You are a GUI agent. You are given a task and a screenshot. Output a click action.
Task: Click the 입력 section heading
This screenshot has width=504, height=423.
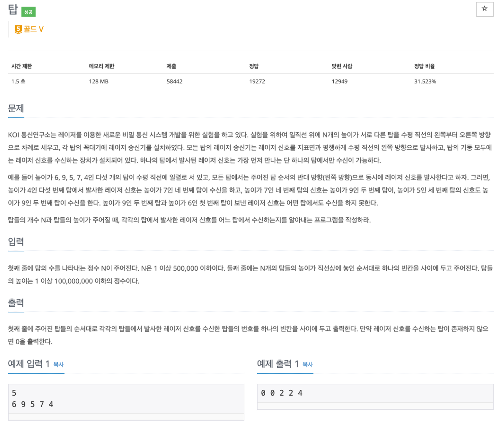pyautogui.click(x=16, y=242)
